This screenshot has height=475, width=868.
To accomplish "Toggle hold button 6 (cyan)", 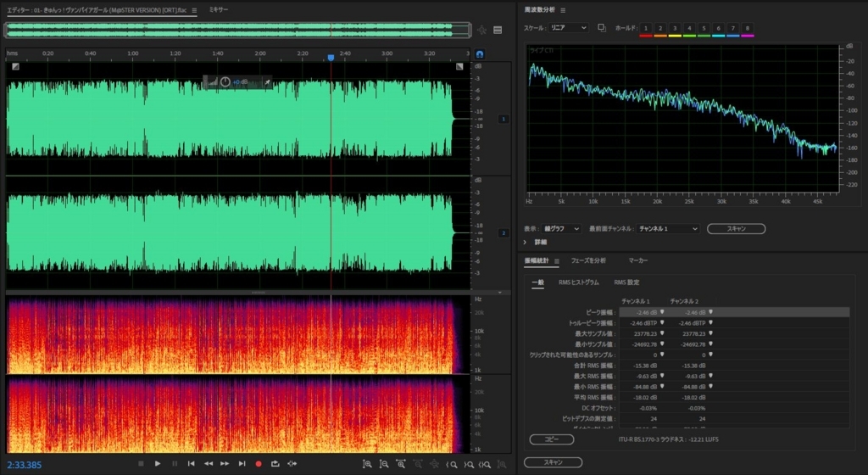I will 719,28.
